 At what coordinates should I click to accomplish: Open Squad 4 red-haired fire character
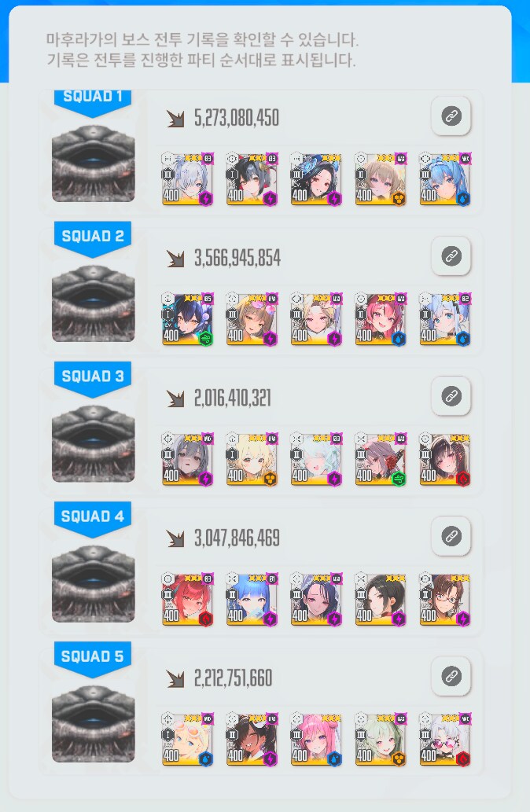[x=188, y=600]
